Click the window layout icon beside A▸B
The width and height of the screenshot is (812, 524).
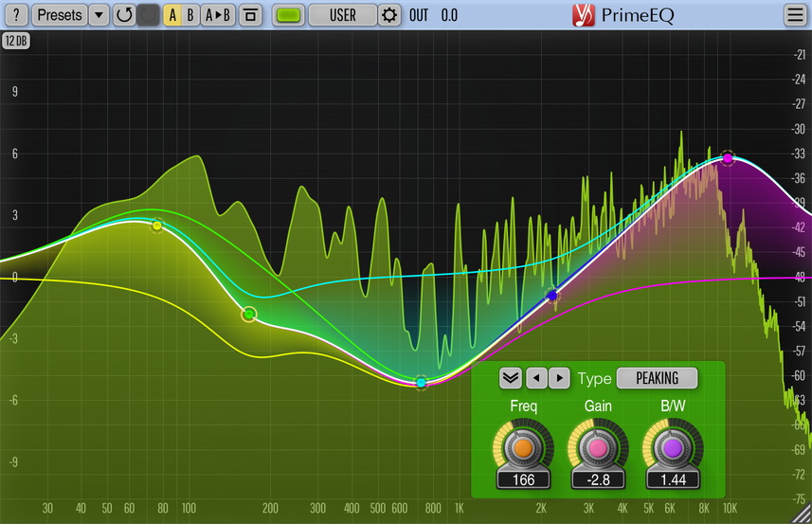tap(250, 15)
